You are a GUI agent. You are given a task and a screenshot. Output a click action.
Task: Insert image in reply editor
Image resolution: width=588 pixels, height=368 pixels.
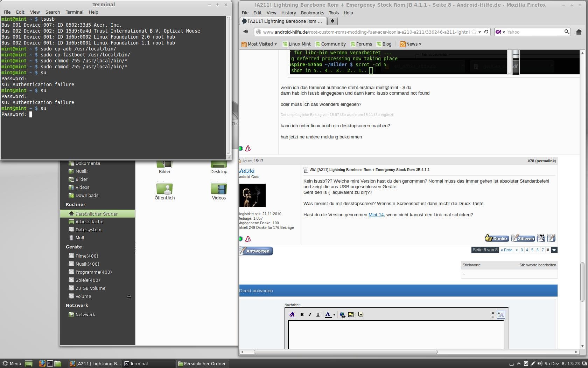tap(351, 315)
